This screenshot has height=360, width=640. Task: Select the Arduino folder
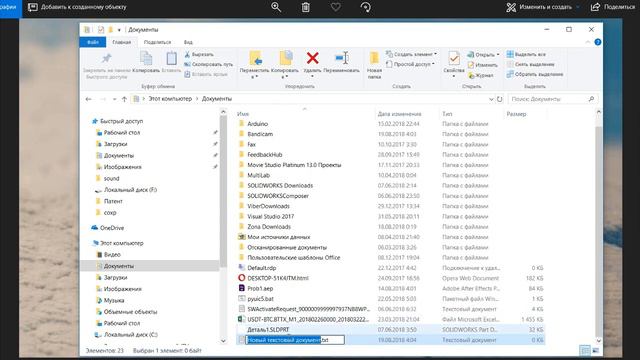(258, 124)
